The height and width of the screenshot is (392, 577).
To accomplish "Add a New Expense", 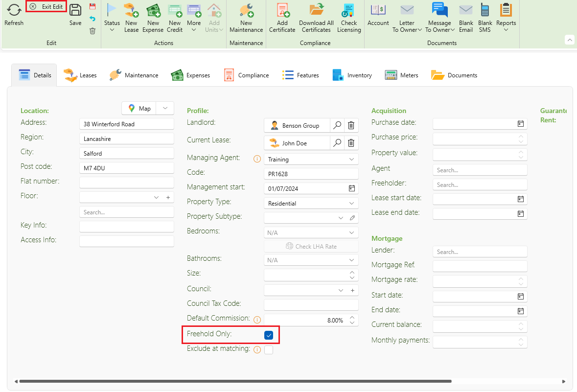I will click(x=153, y=18).
